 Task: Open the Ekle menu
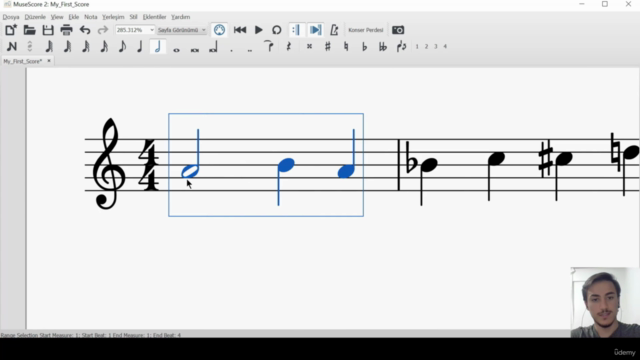(73, 17)
